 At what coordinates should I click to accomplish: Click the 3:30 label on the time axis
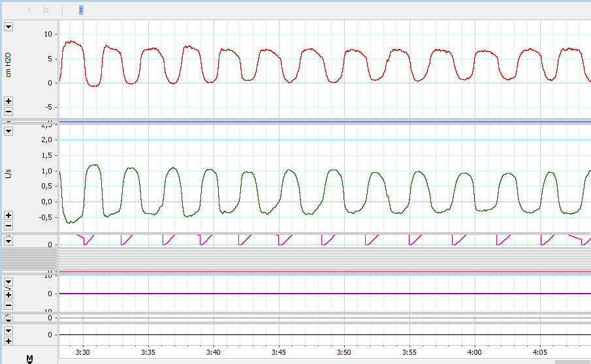(x=82, y=352)
